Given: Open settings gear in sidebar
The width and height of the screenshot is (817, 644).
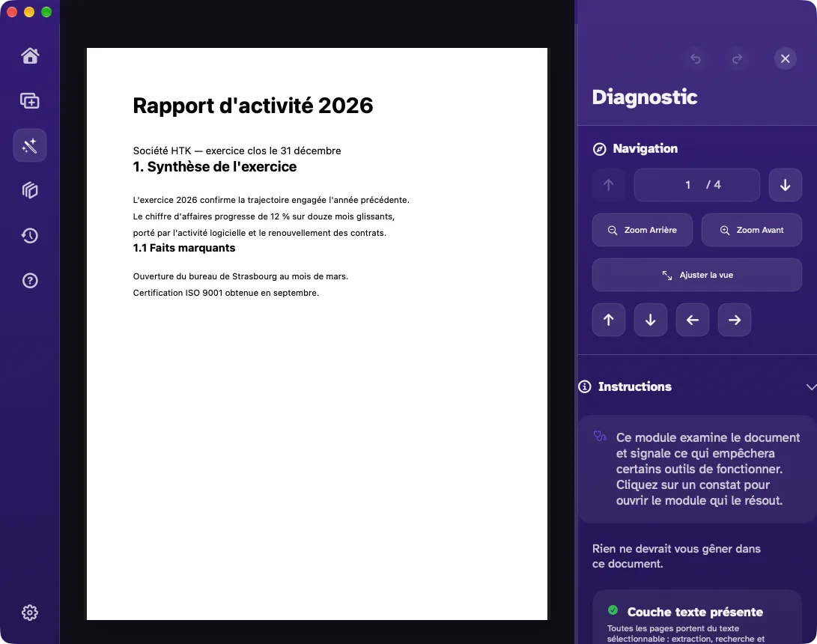Looking at the screenshot, I should (30, 613).
